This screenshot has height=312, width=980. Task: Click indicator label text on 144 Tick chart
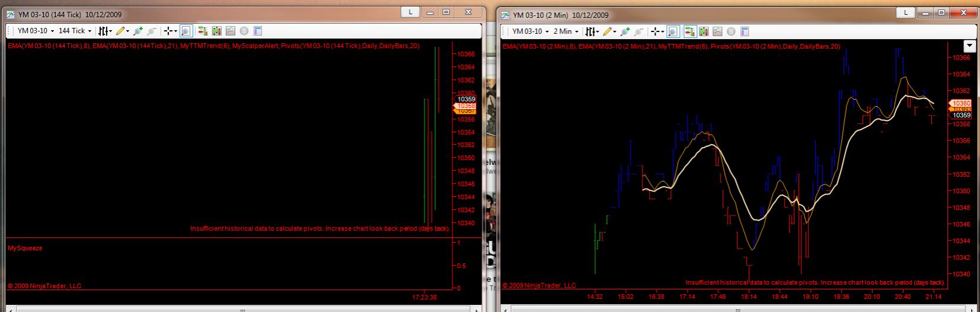coord(213,46)
